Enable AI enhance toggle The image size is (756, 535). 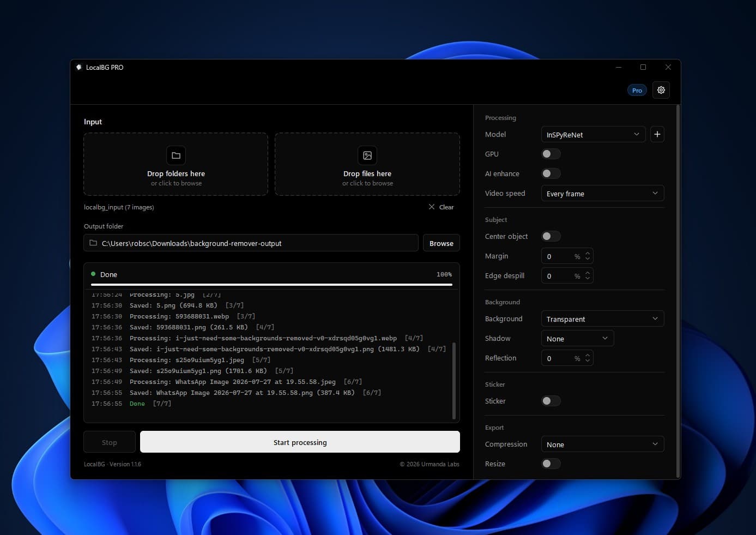point(551,173)
